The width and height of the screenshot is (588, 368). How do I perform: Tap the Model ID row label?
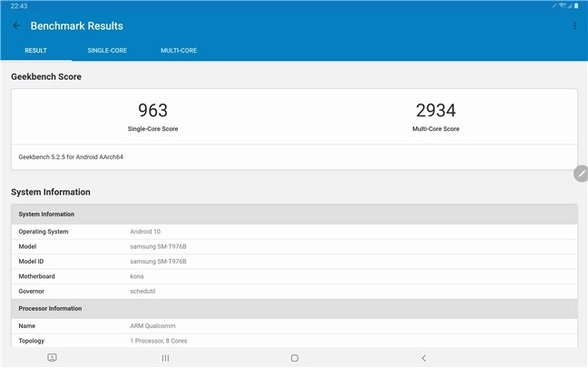pyautogui.click(x=31, y=262)
